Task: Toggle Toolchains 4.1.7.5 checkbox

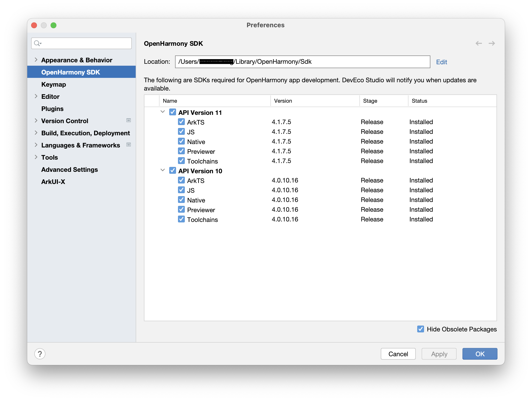Action: coord(181,161)
